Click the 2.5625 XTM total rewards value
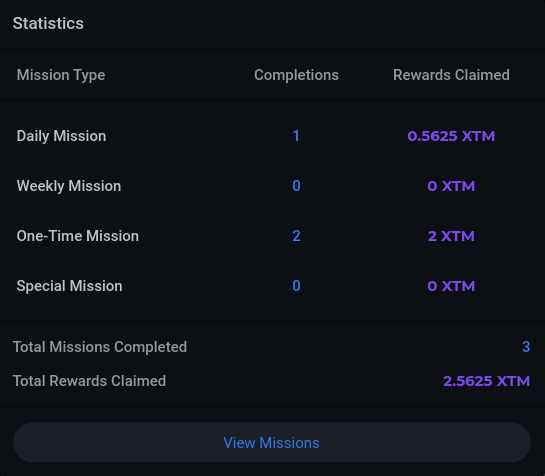The image size is (545, 476). (x=487, y=381)
